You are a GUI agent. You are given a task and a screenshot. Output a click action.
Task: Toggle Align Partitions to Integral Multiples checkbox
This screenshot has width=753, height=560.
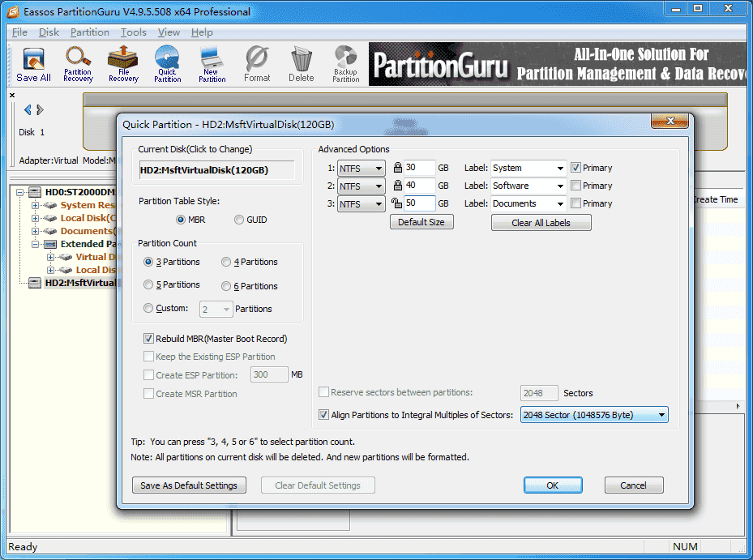323,414
